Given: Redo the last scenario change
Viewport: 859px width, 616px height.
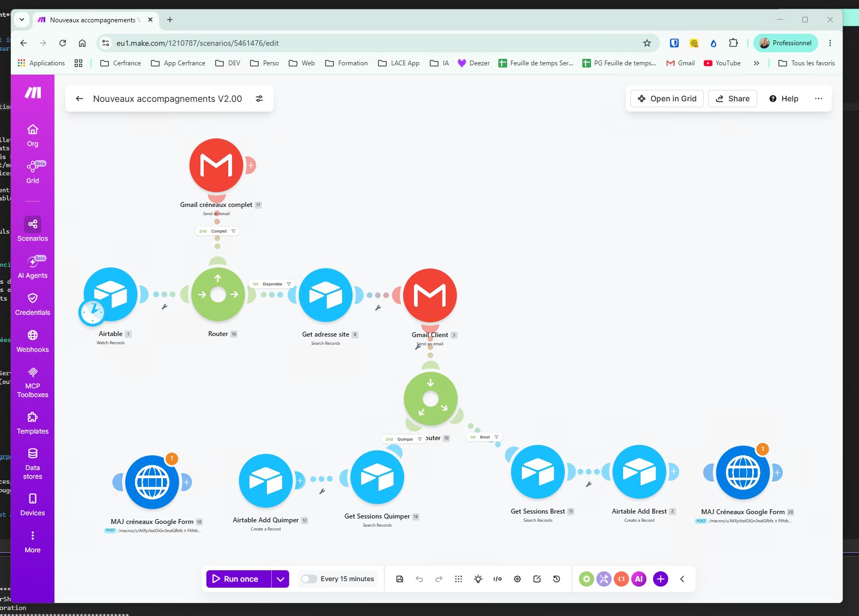Looking at the screenshot, I should click(439, 579).
